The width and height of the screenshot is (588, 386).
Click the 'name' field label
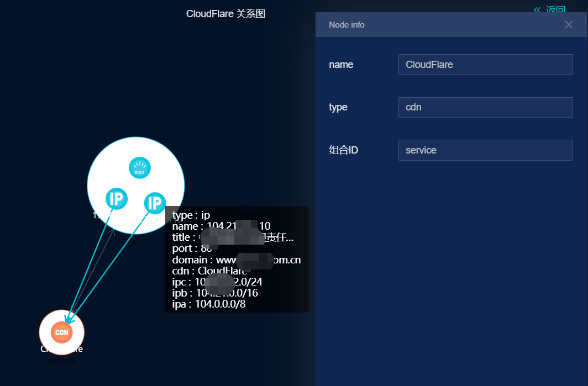click(341, 65)
